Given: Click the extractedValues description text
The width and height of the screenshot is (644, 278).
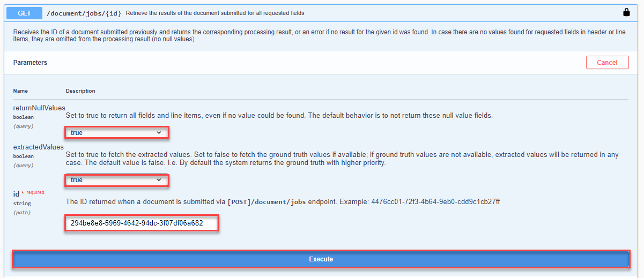Looking at the screenshot, I should point(342,159).
